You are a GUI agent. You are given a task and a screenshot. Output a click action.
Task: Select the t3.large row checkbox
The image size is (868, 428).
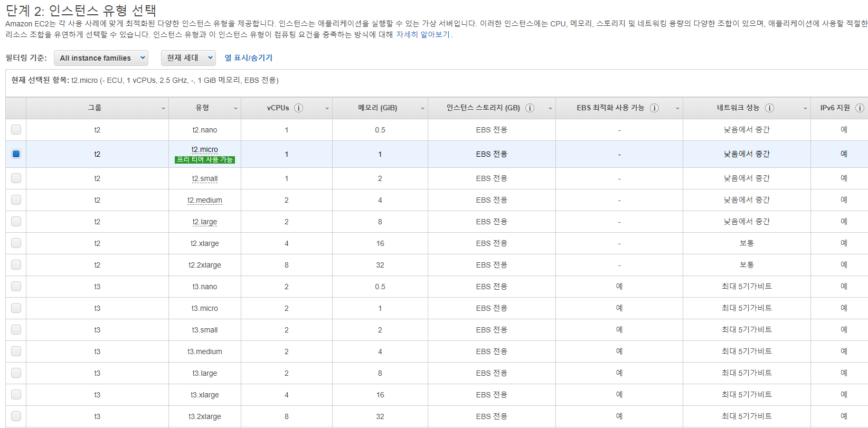click(x=16, y=373)
